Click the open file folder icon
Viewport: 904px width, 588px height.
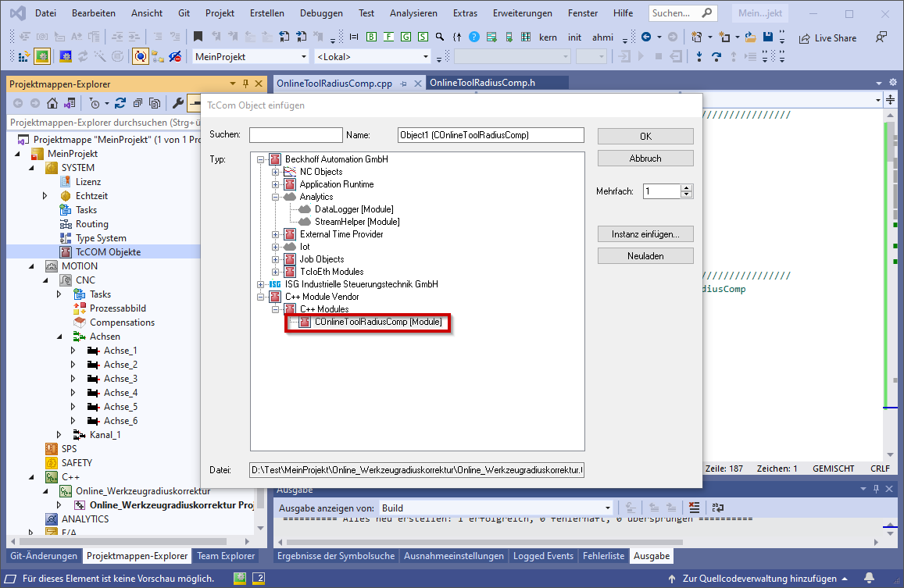(x=750, y=37)
